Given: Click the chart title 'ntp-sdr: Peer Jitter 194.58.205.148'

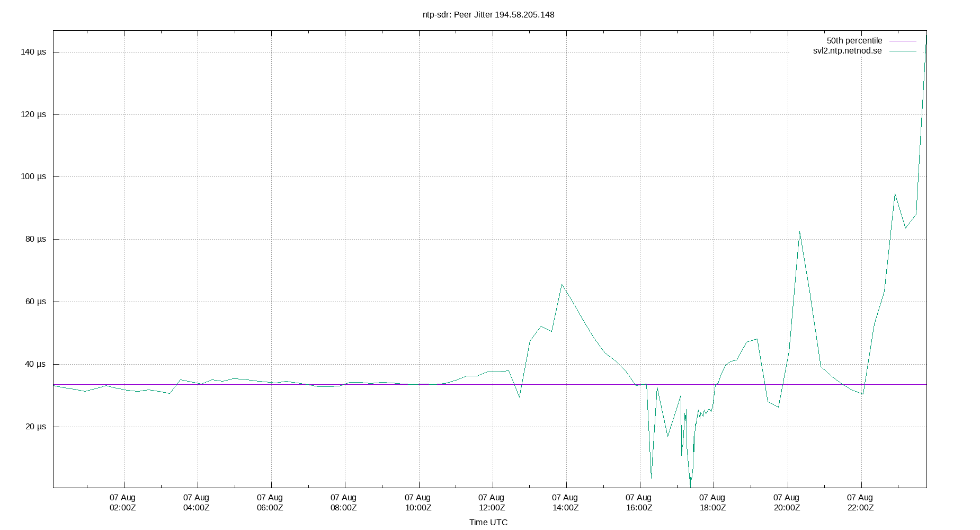Looking at the screenshot, I should click(488, 15).
